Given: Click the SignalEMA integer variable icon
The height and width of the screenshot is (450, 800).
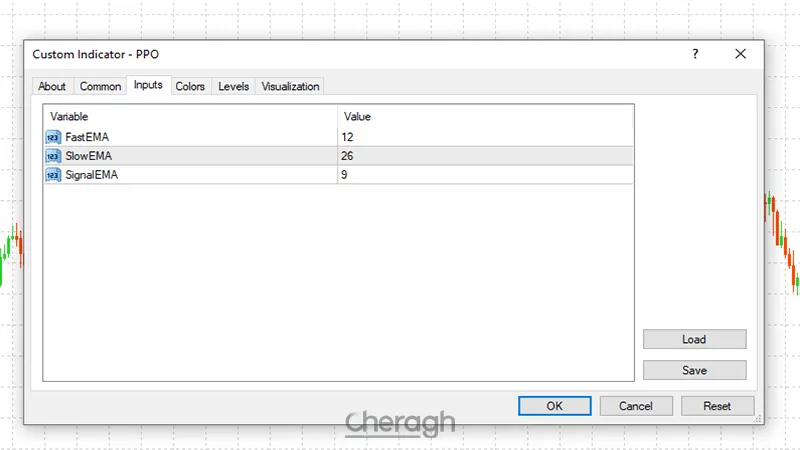Looking at the screenshot, I should (53, 175).
